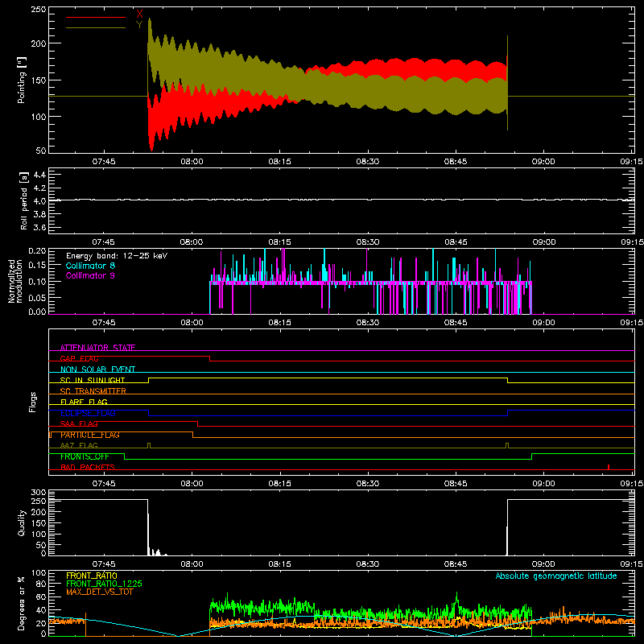
Task: Select the SAA_FLAG label
Action: point(79,423)
